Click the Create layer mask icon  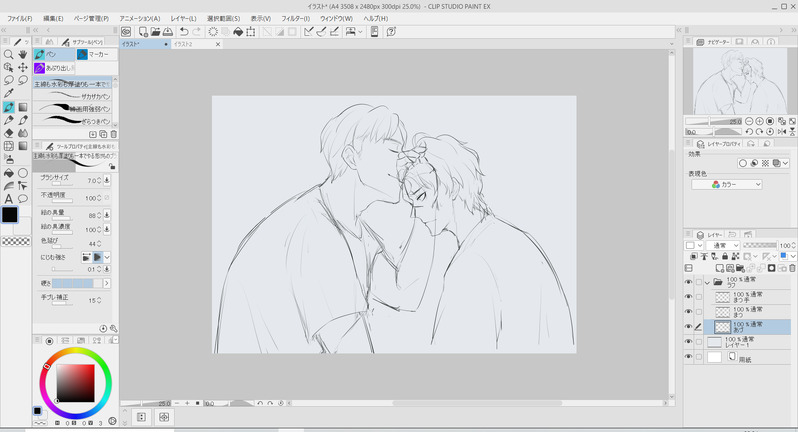coord(772,268)
